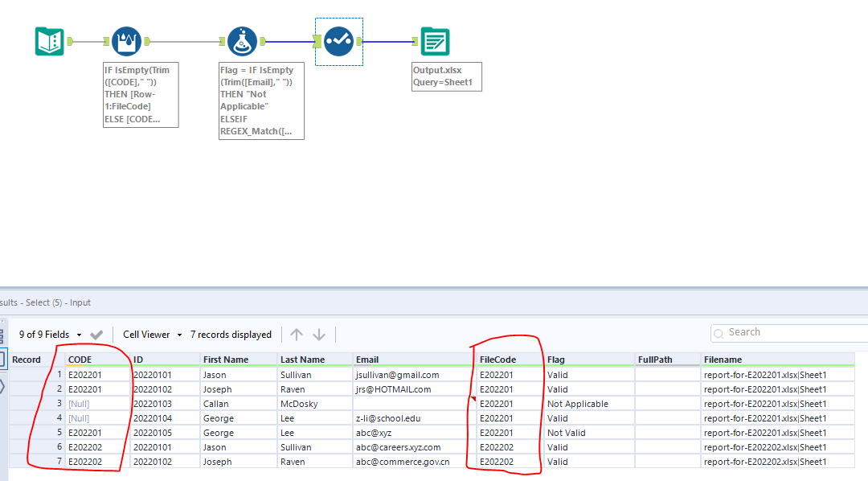868x481 pixels.
Task: Select the Output Data tool icon
Action: click(435, 41)
